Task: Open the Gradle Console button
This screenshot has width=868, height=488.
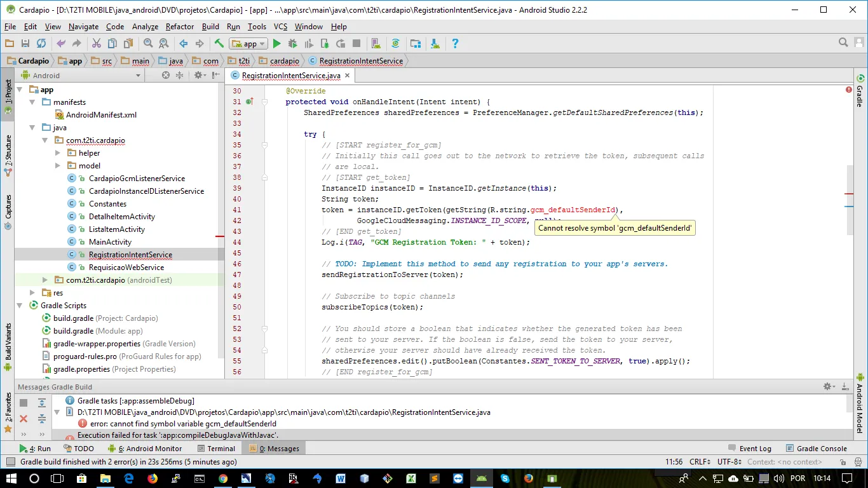Action: coord(817,449)
